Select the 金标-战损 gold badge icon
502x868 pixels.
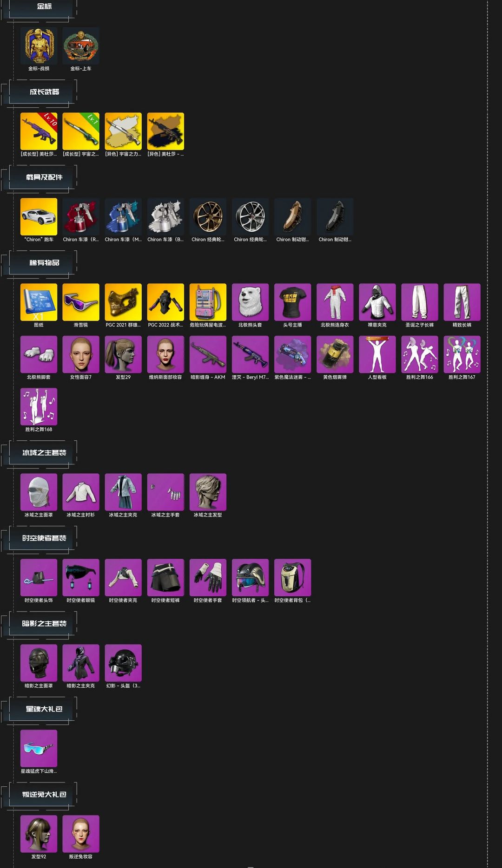pyautogui.click(x=39, y=46)
